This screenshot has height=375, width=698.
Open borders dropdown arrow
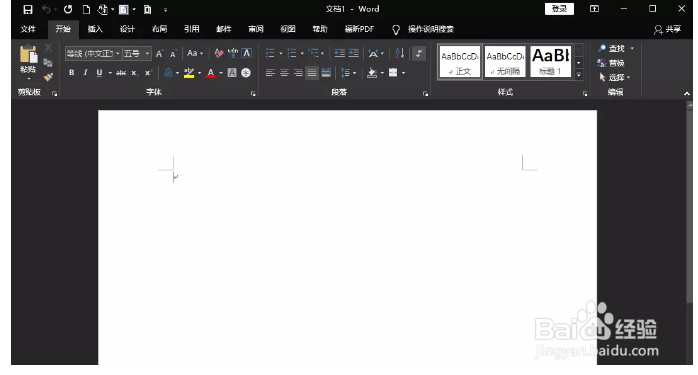(x=404, y=73)
